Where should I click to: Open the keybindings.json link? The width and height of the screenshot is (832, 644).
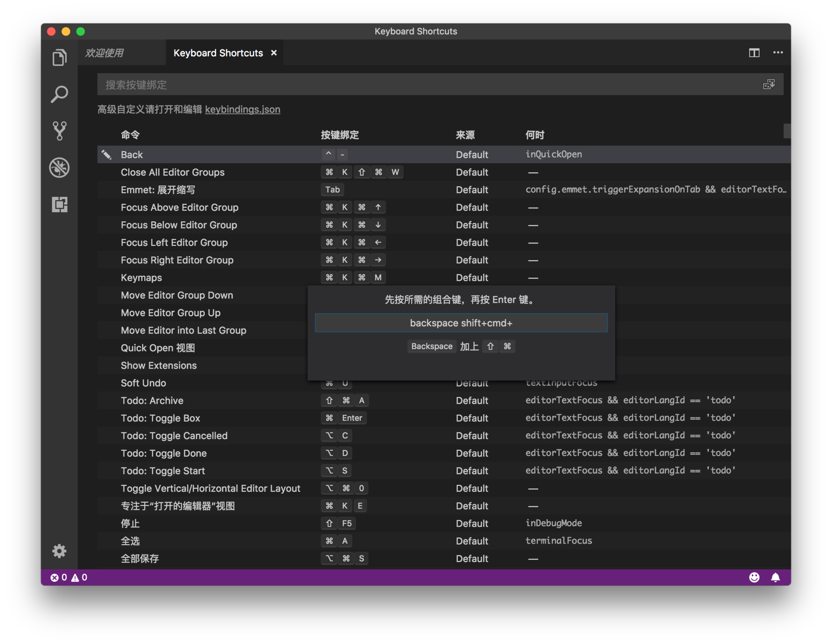[242, 110]
